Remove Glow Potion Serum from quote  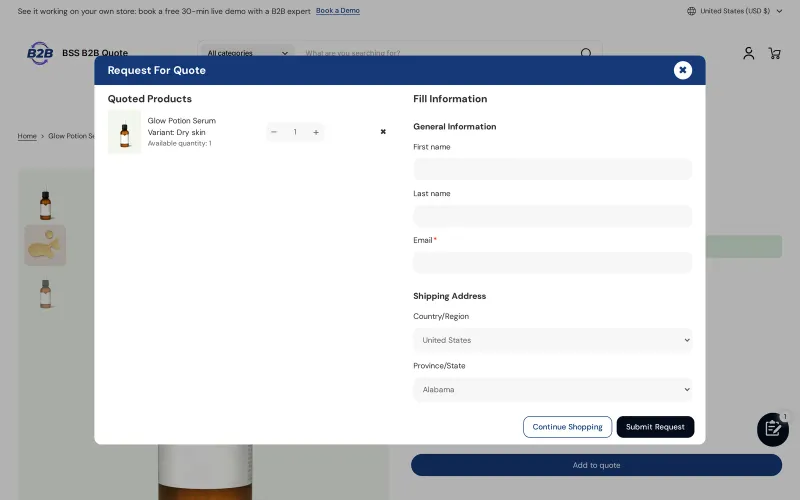(x=383, y=132)
